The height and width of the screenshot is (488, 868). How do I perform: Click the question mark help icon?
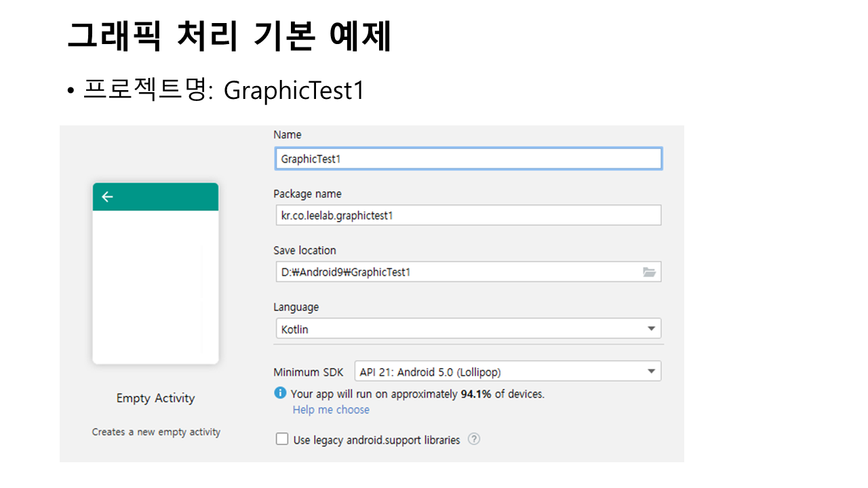(474, 439)
